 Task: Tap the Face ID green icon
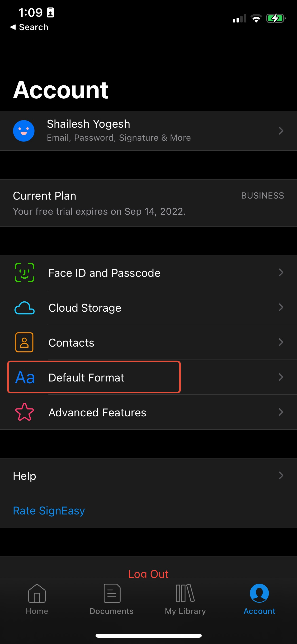(x=25, y=273)
